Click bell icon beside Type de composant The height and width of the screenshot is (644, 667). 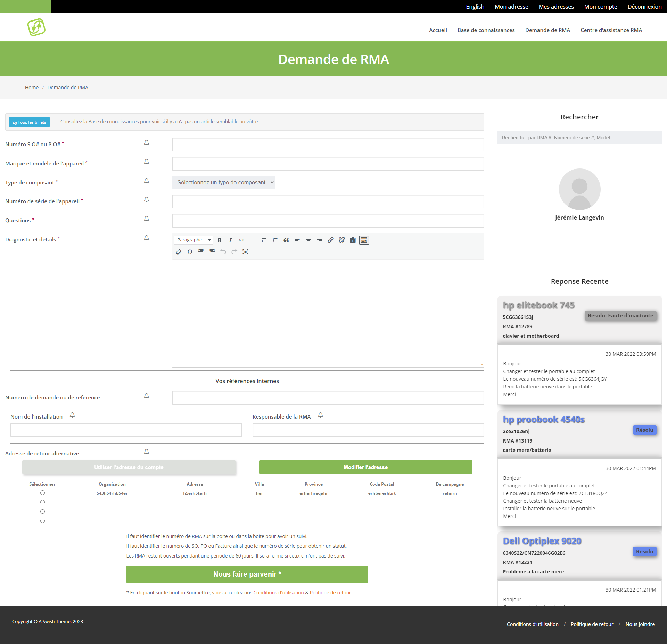147,181
